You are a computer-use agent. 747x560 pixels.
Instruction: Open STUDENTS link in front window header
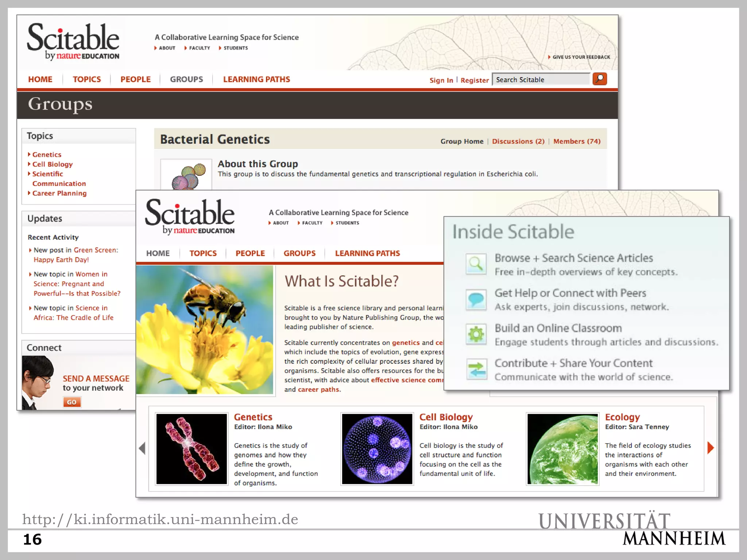click(345, 223)
